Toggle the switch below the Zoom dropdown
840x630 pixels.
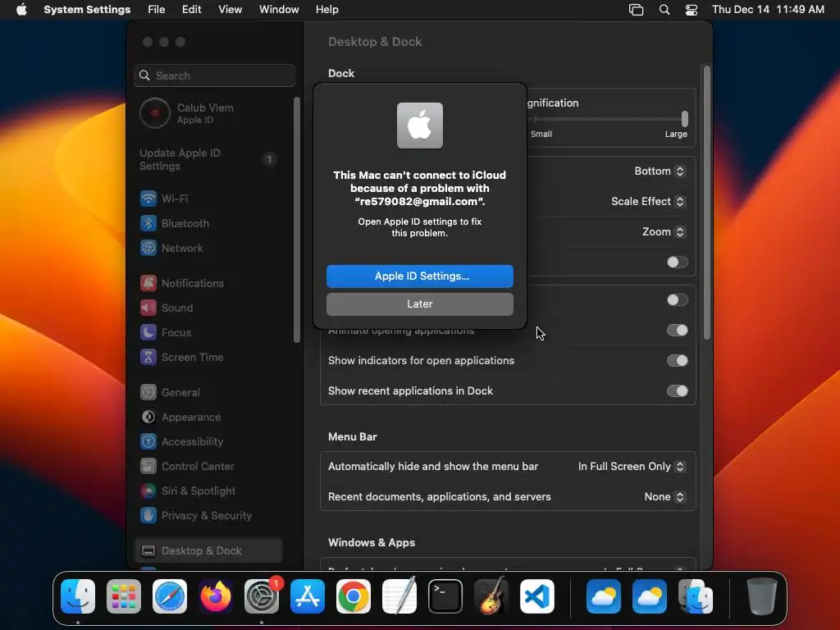point(677,262)
